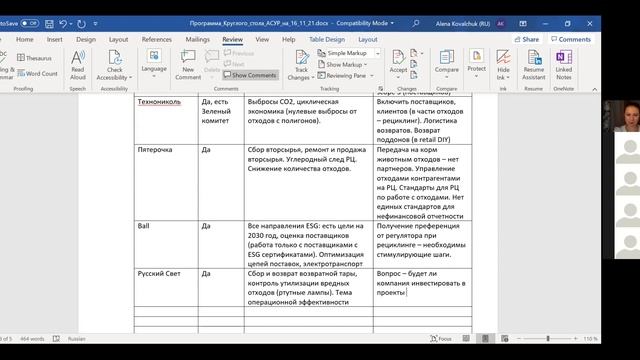Start Read Aloud
This screenshot has height=360, width=640.
[x=78, y=65]
